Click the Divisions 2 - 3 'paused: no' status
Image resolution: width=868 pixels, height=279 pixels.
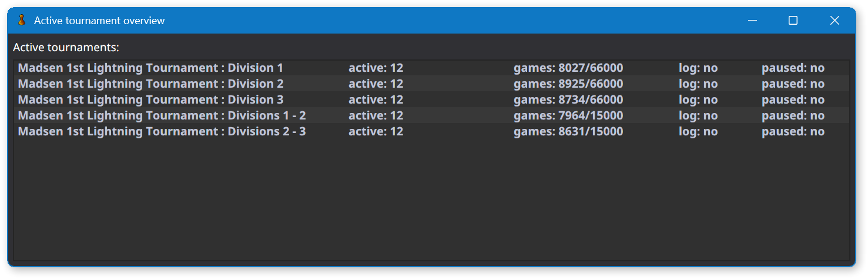793,131
